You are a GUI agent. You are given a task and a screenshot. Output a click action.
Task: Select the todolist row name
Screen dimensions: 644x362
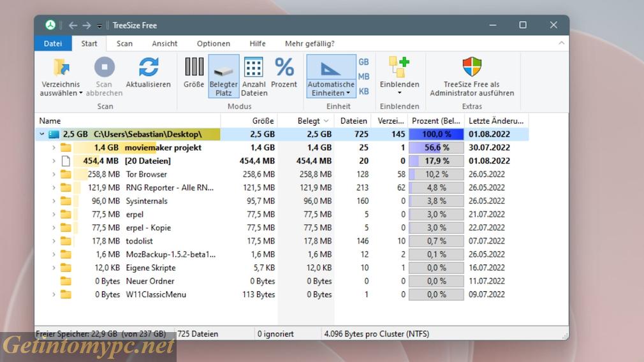tap(139, 241)
